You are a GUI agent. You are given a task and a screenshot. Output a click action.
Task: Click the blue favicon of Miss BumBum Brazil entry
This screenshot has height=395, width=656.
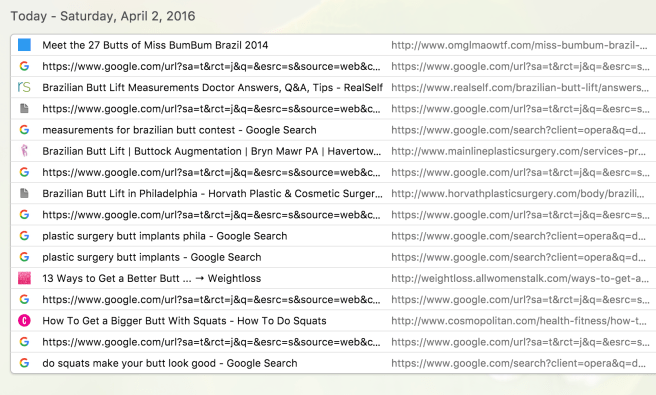click(24, 45)
